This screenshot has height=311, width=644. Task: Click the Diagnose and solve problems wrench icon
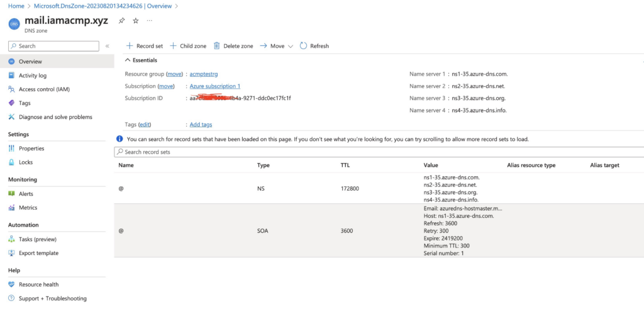tap(11, 117)
